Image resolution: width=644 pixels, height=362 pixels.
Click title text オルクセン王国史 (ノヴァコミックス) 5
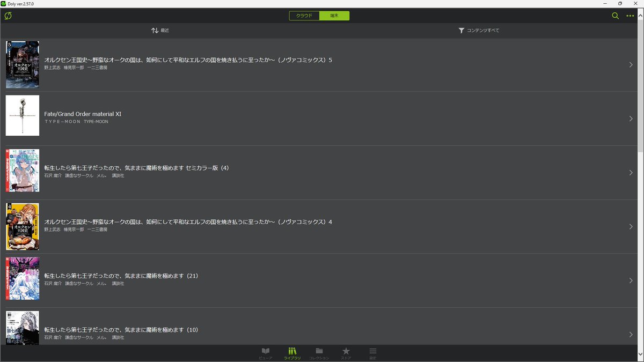click(x=188, y=60)
